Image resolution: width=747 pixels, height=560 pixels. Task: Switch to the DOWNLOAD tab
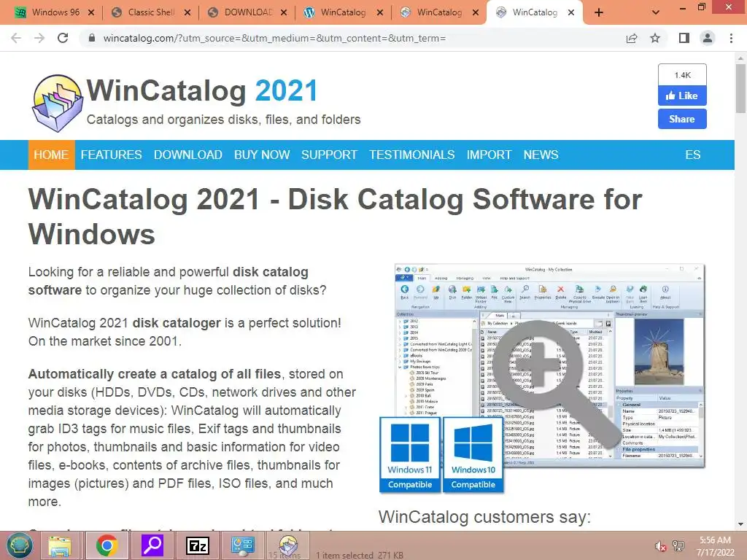pyautogui.click(x=245, y=12)
